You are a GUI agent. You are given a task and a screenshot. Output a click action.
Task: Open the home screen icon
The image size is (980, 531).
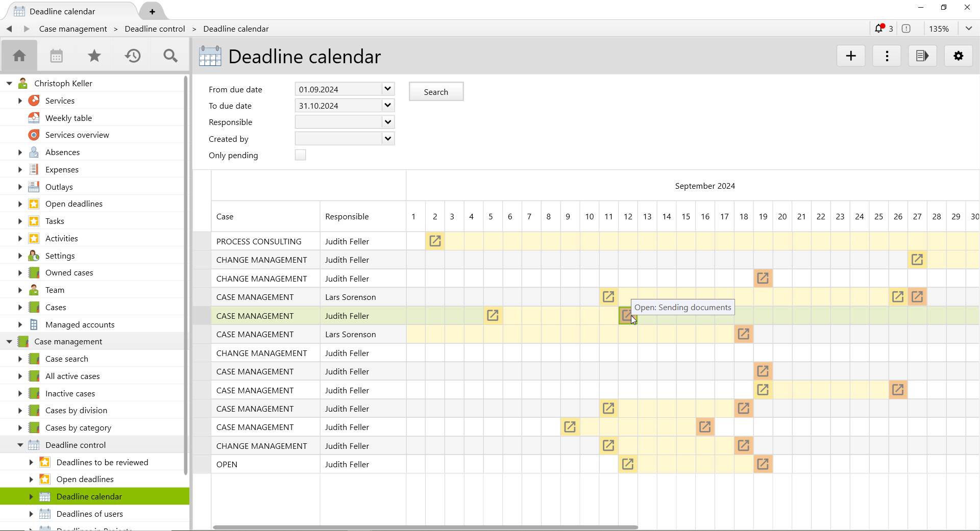coord(19,56)
